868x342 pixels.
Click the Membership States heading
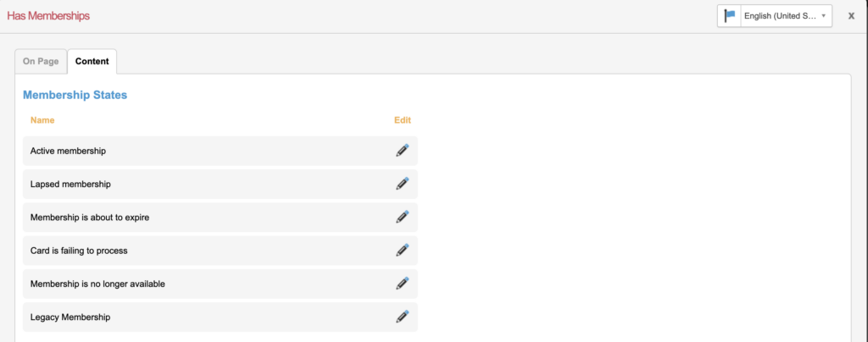75,96
